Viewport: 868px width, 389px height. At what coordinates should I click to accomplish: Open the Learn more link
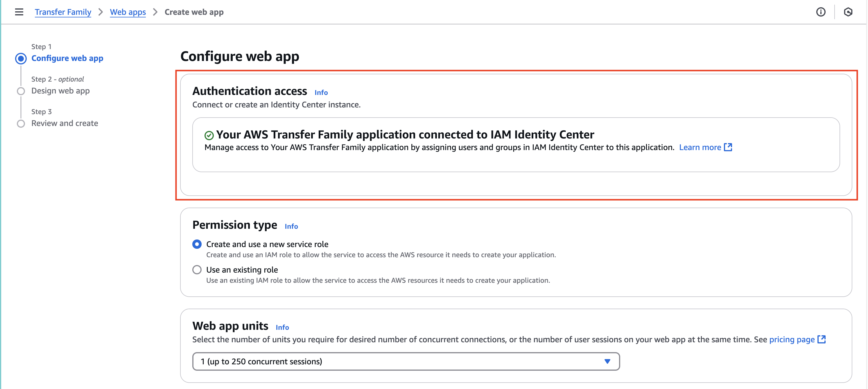[x=700, y=147]
